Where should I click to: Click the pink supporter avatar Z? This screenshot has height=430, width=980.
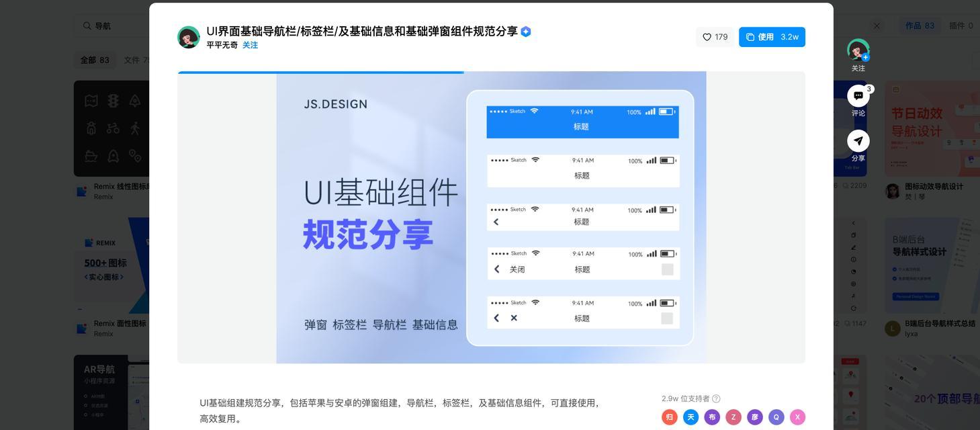[x=733, y=417]
